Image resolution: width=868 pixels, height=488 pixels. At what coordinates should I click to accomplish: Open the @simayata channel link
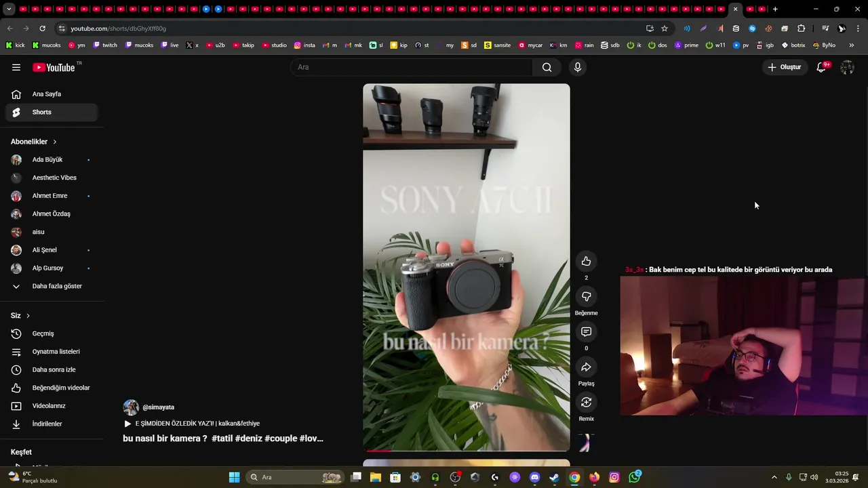point(158,407)
